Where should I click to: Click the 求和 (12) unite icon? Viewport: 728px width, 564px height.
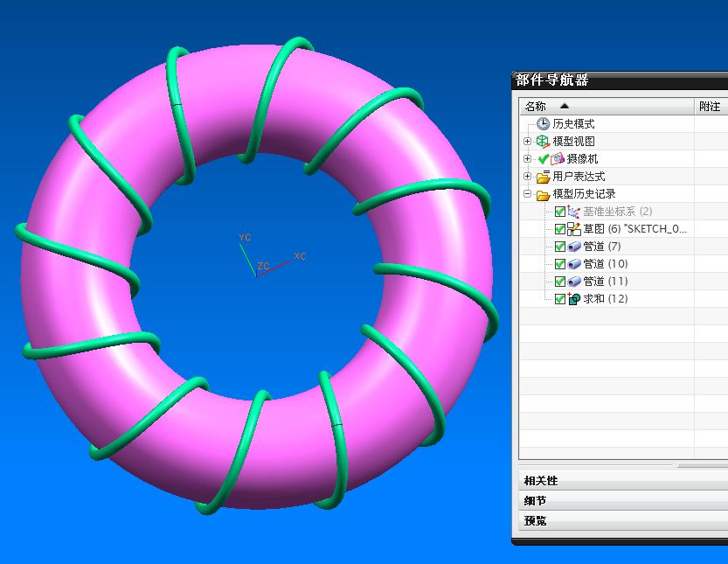click(574, 299)
